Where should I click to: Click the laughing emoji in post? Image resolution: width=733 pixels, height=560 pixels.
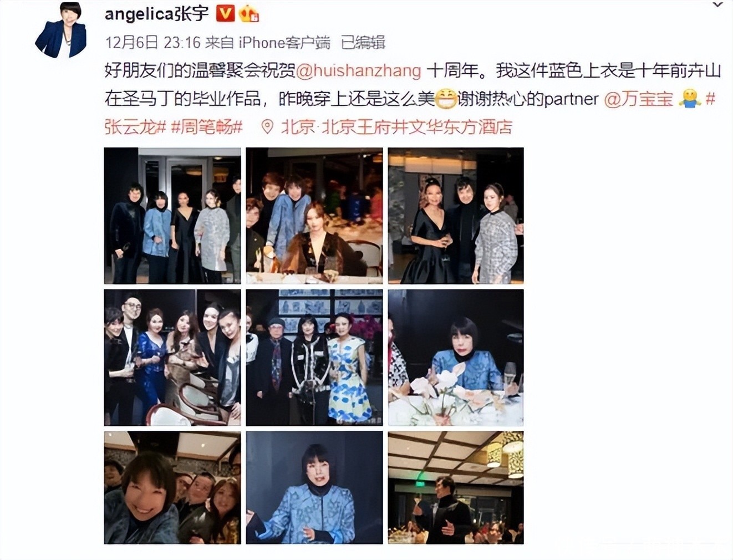[x=445, y=99]
